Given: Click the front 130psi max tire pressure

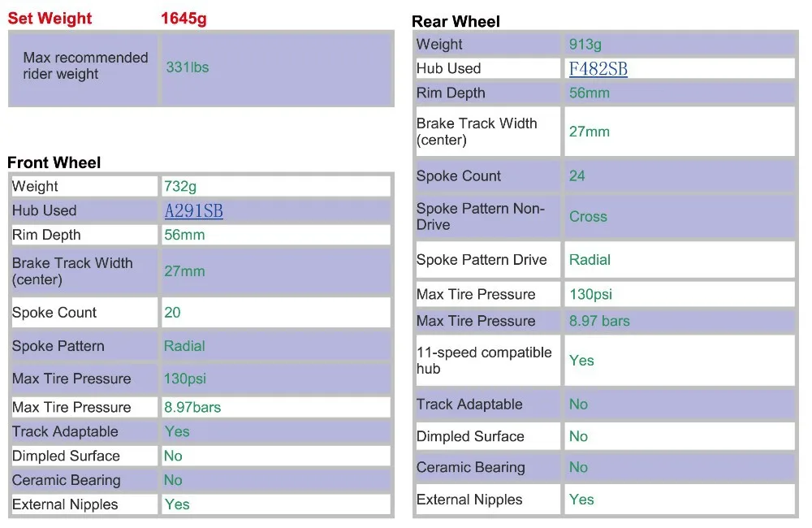Looking at the screenshot, I should [x=185, y=379].
